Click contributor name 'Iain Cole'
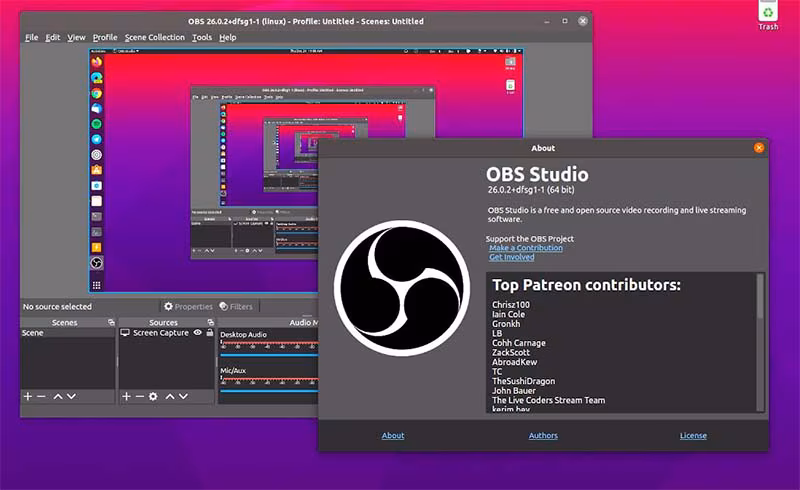The height and width of the screenshot is (490, 800). pos(508,314)
